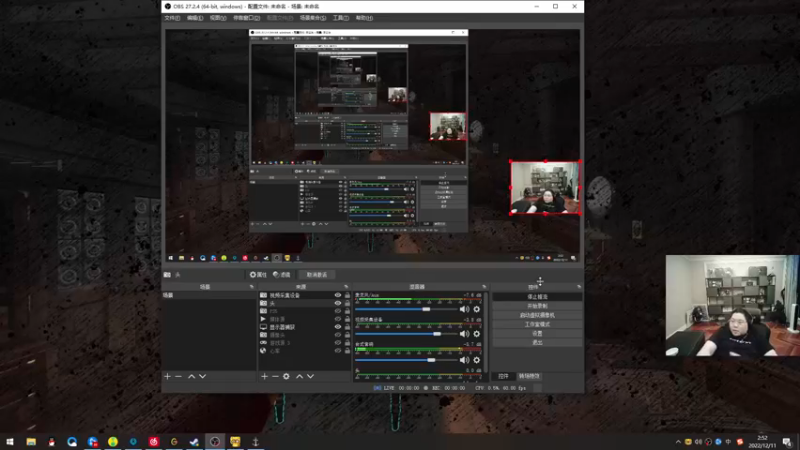Image resolution: width=800 pixels, height=450 pixels.
Task: Switch to the 控件 tab
Action: point(504,376)
